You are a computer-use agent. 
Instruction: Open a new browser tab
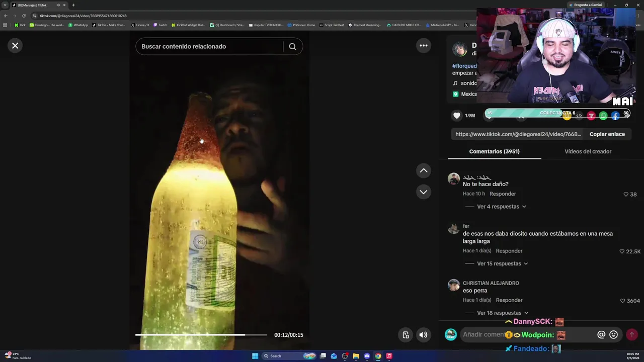[x=73, y=5]
